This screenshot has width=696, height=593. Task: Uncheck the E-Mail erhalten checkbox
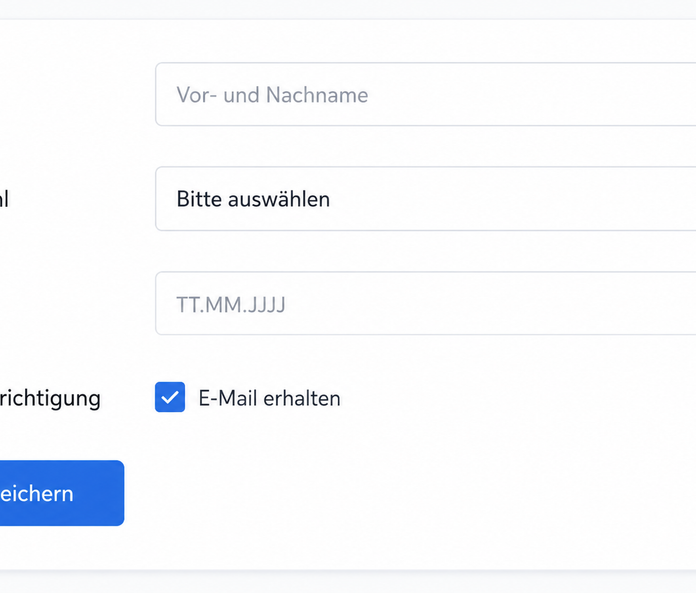point(170,397)
